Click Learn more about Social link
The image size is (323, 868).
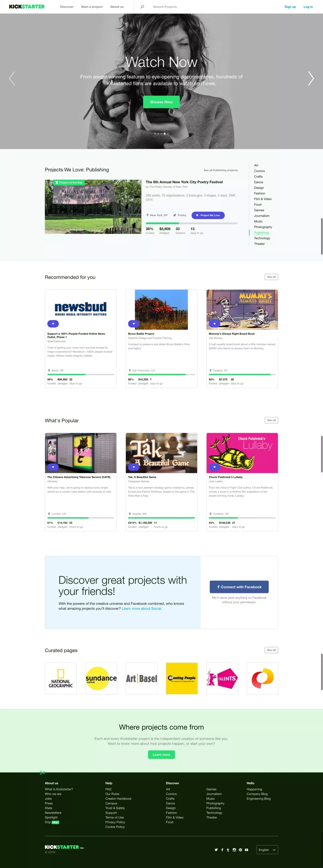point(142,609)
